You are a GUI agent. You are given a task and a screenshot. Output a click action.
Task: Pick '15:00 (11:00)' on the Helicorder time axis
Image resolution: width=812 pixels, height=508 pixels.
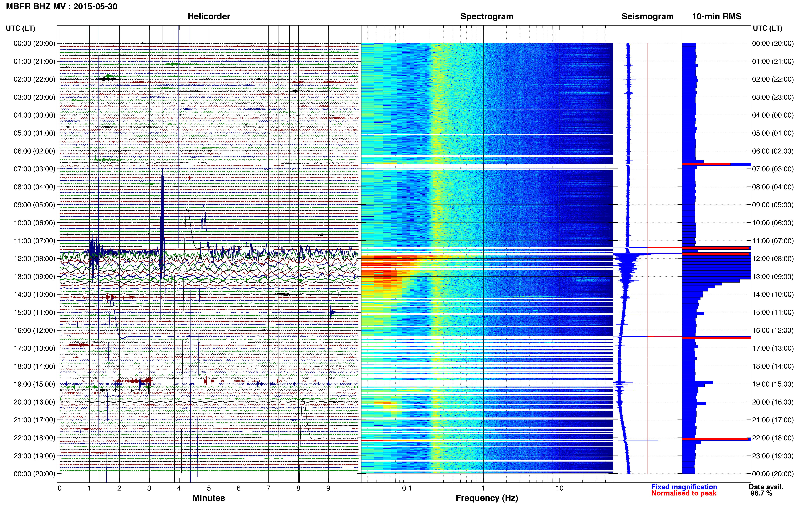pos(34,312)
